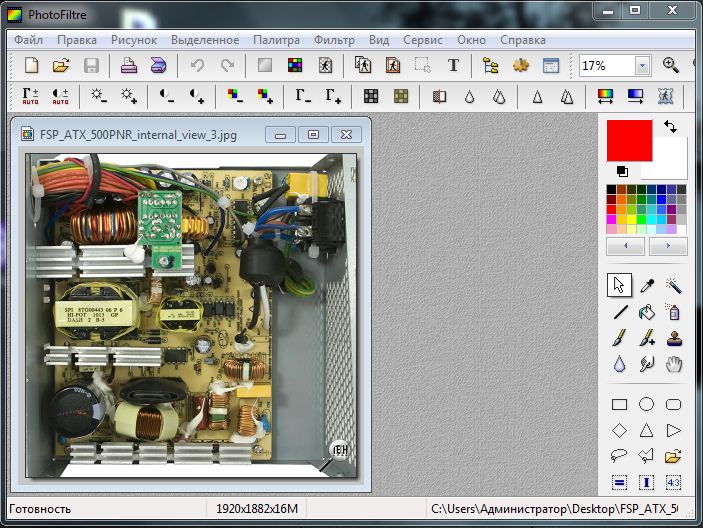The height and width of the screenshot is (528, 703).
Task: Open the Сервис menu
Action: point(423,40)
